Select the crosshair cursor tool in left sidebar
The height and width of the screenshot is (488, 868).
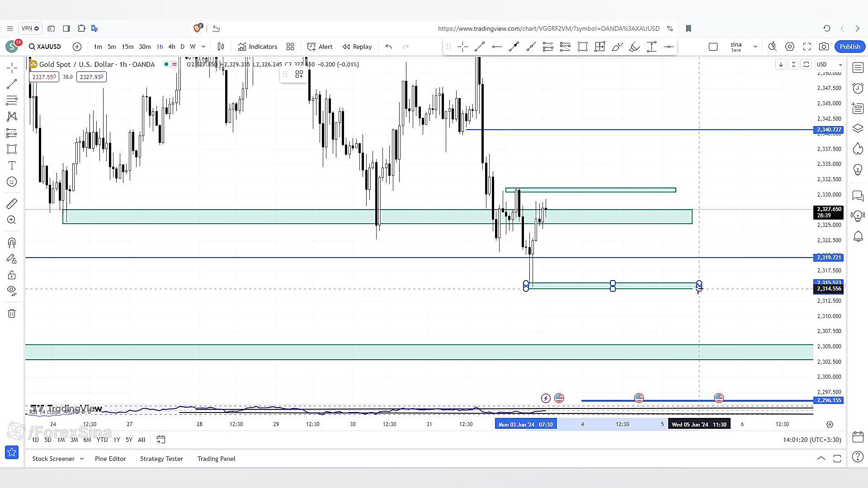12,68
